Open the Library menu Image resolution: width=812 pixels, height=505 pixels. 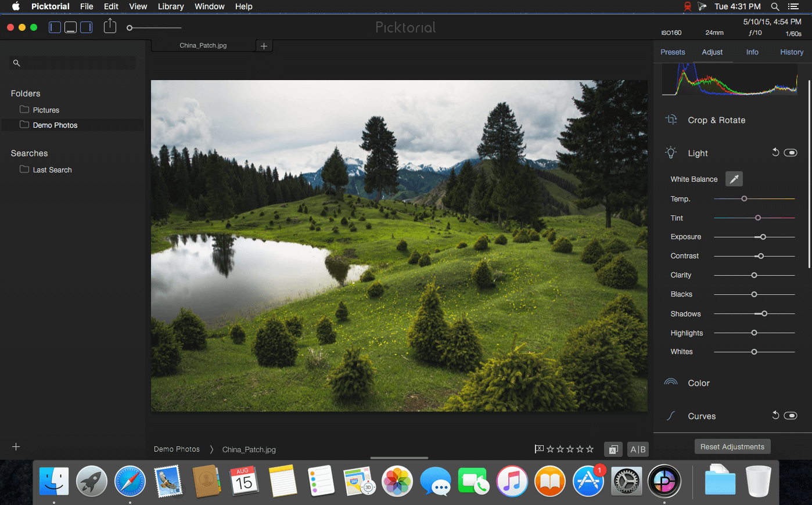point(171,6)
